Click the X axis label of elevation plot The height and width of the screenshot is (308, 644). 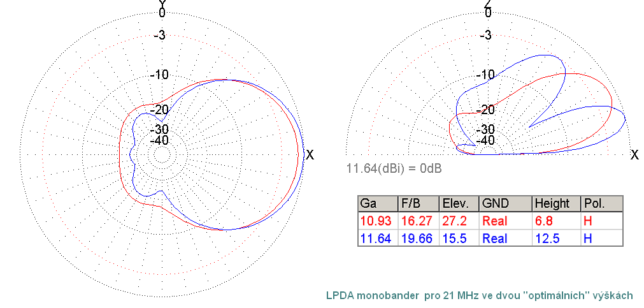tap(634, 155)
